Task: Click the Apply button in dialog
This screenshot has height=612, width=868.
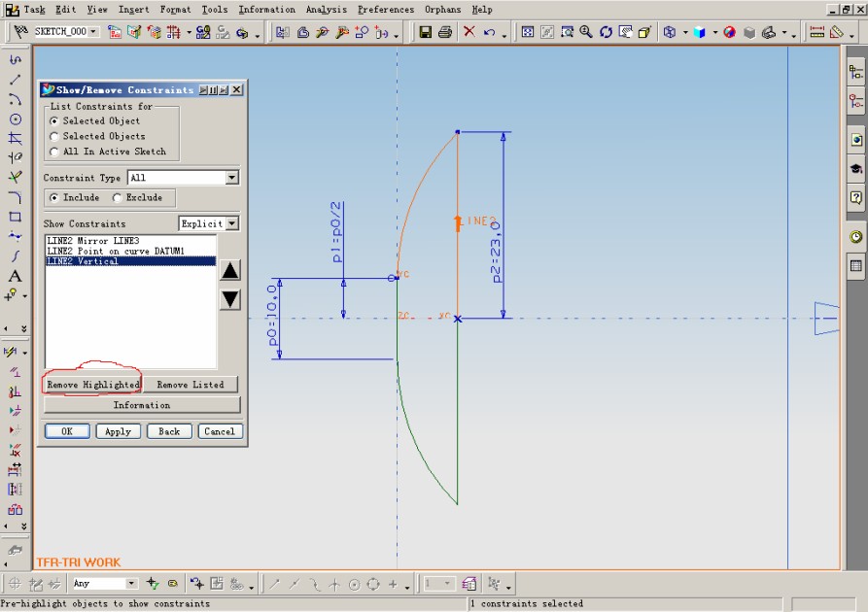Action: [118, 431]
